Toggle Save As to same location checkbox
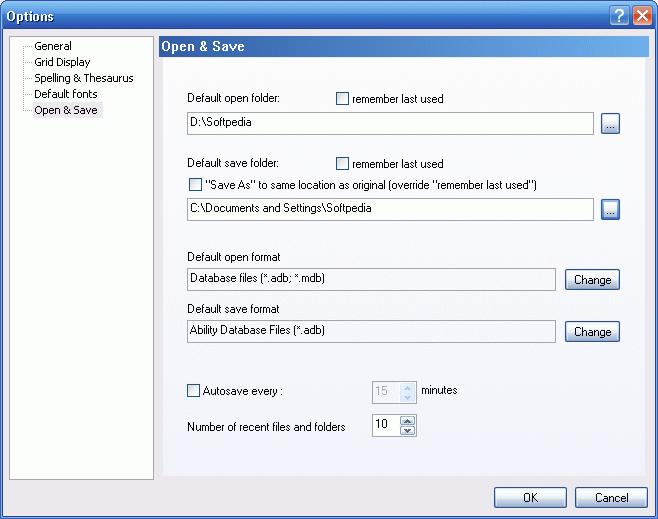Screen dimensions: 658x519 click(195, 185)
